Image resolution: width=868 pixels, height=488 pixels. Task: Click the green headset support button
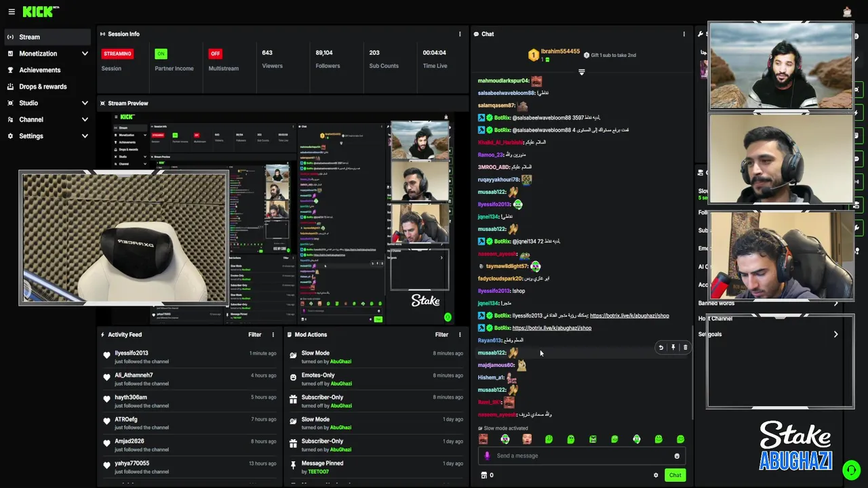coord(851,470)
